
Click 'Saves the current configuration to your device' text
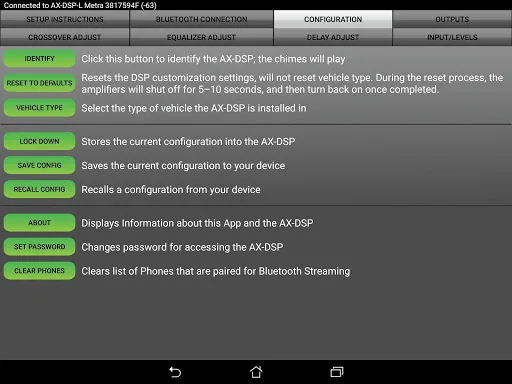tap(183, 166)
